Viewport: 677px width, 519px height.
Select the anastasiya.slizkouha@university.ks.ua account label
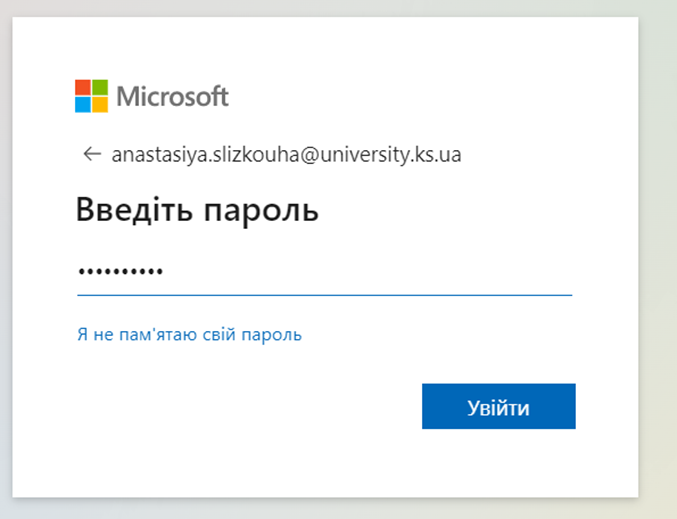[286, 155]
